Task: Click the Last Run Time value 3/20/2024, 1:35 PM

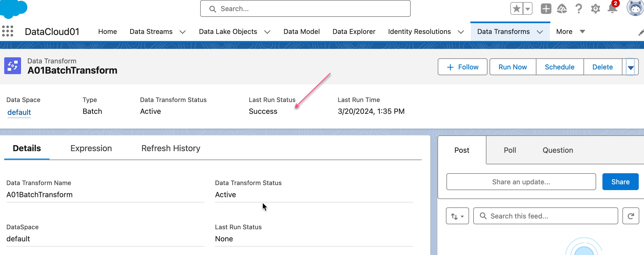Action: [x=371, y=111]
